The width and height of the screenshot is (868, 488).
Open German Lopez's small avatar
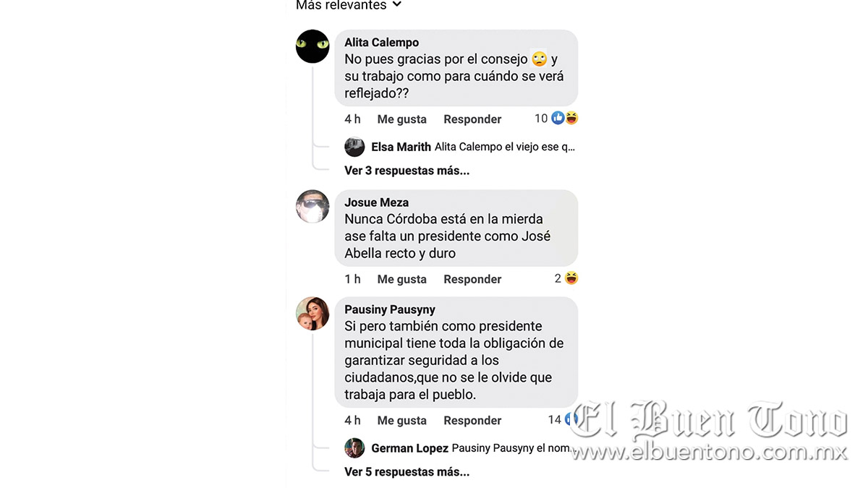(354, 448)
